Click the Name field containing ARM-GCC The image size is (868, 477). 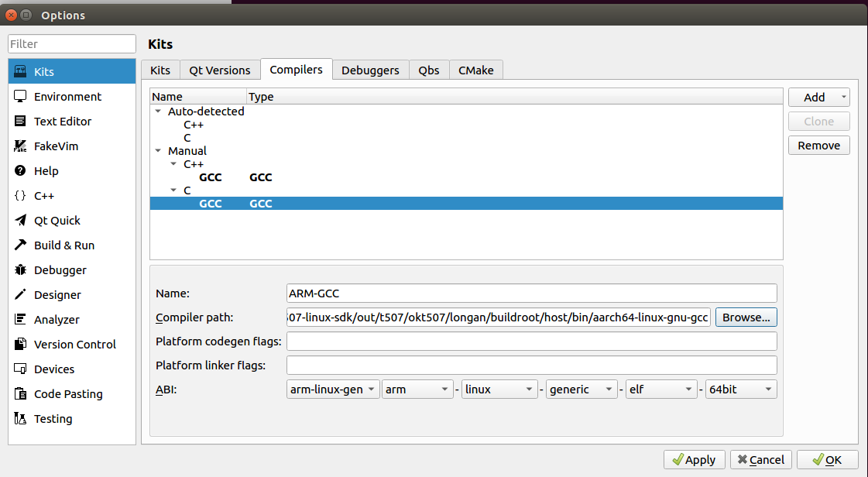[x=532, y=293]
